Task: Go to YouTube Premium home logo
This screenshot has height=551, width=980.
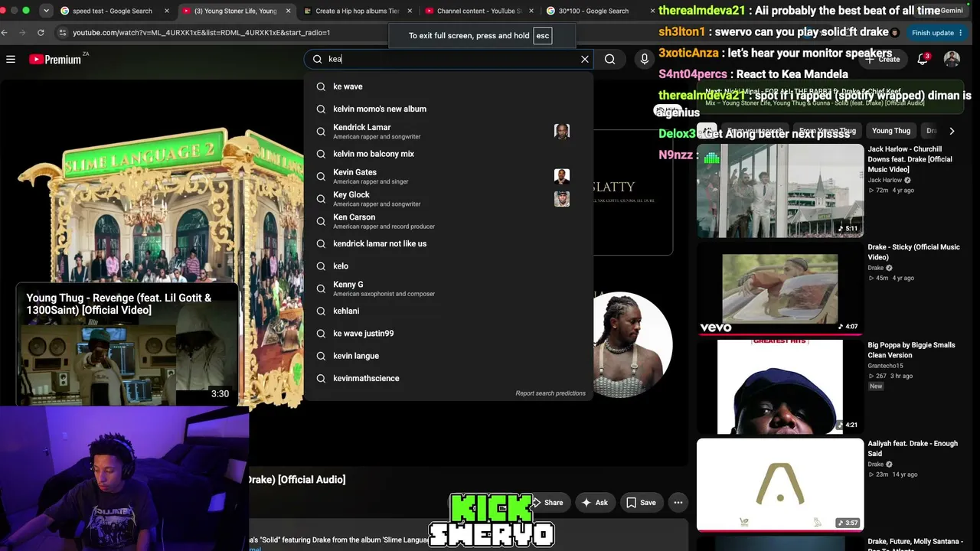Action: coord(55,59)
